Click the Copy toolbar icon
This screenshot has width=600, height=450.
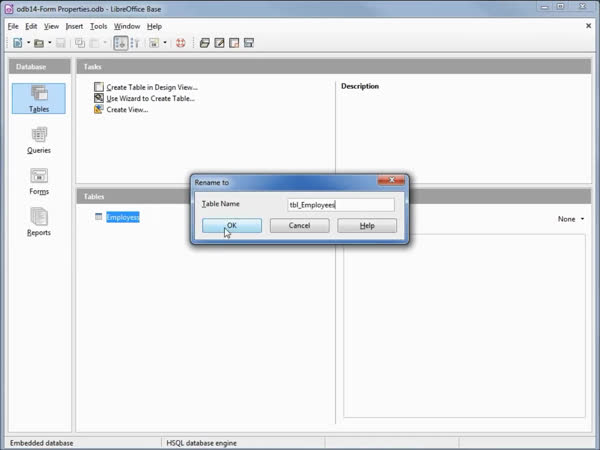80,43
